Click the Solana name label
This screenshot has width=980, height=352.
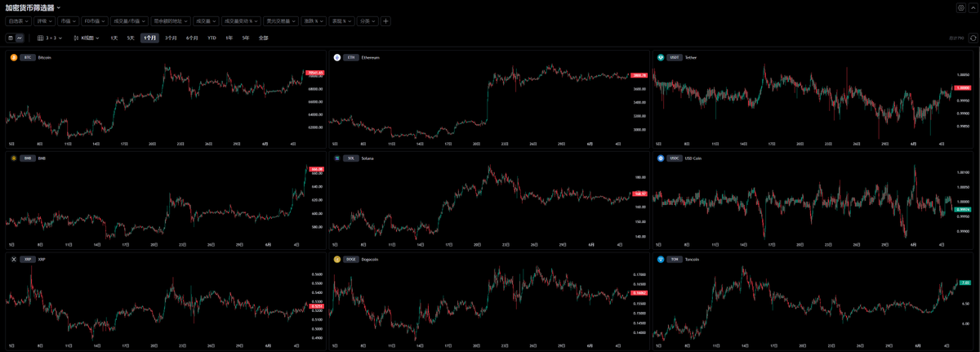pyautogui.click(x=367, y=158)
